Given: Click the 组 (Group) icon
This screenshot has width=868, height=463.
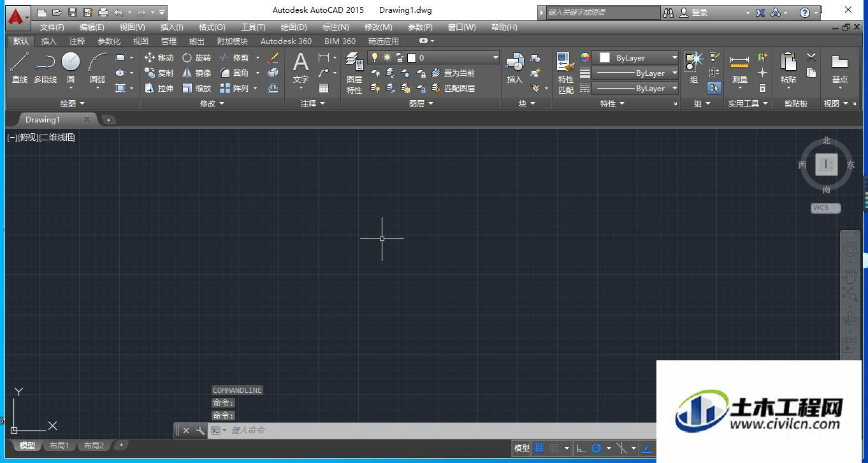Looking at the screenshot, I should click(693, 68).
